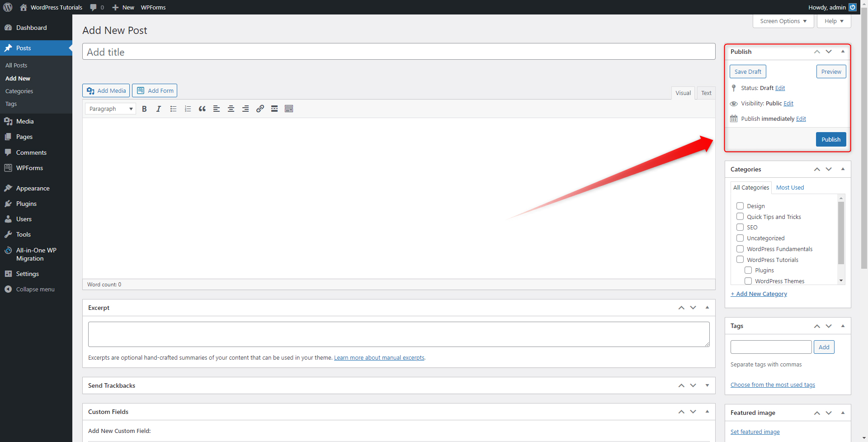Check the Uncategorized category
This screenshot has height=442, width=868.
point(740,238)
